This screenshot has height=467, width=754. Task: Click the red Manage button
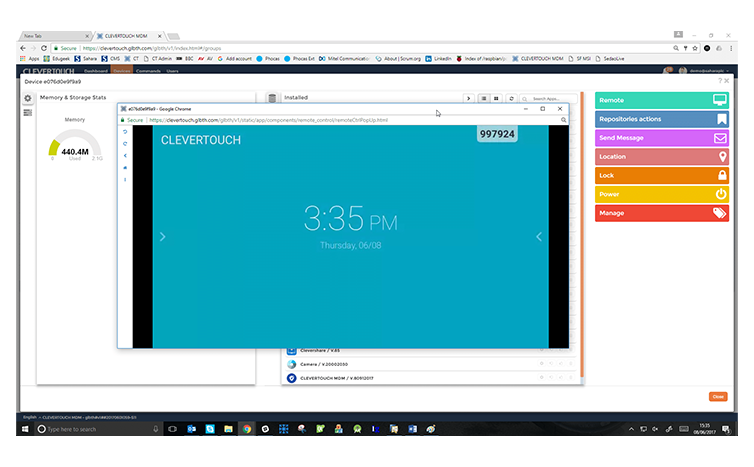tap(662, 213)
